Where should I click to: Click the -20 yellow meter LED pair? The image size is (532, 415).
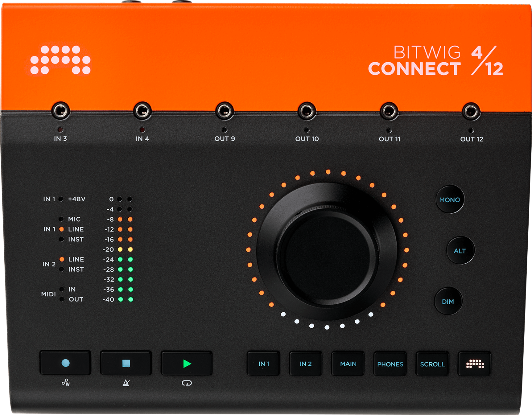tap(125, 249)
